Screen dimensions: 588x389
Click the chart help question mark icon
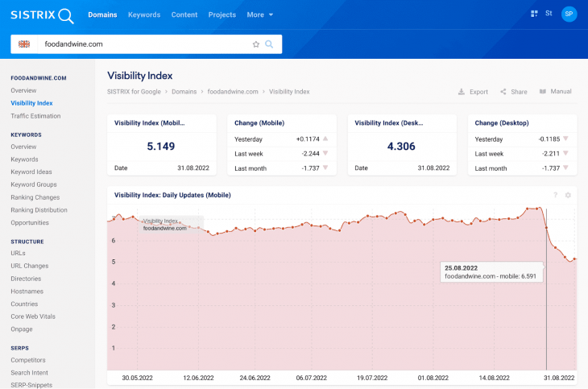pos(555,195)
